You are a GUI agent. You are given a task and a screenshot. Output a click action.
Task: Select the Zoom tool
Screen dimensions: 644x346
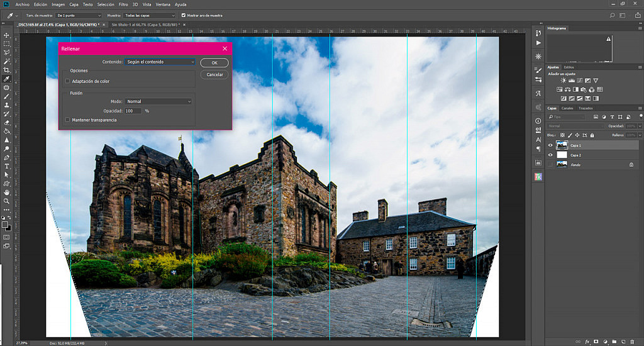[x=6, y=201]
